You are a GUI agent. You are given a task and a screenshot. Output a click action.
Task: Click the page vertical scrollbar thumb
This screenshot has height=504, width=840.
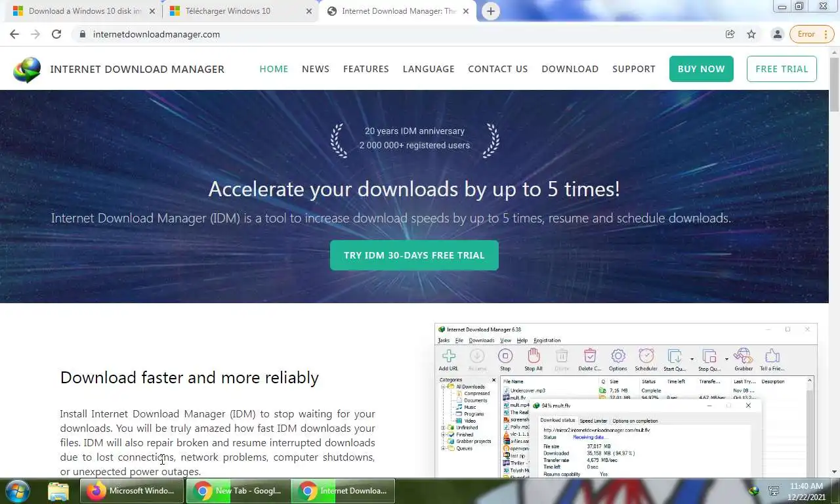[x=834, y=84]
